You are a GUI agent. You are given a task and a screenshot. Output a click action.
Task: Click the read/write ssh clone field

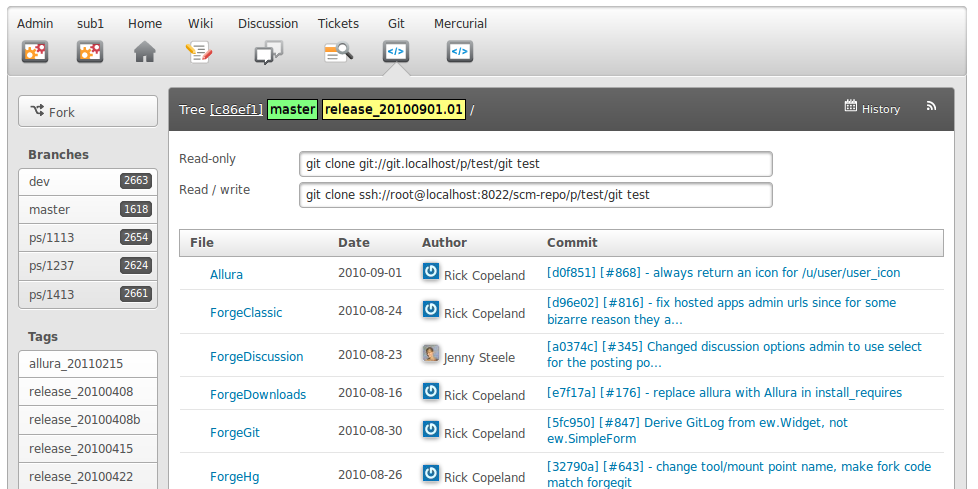tap(535, 195)
